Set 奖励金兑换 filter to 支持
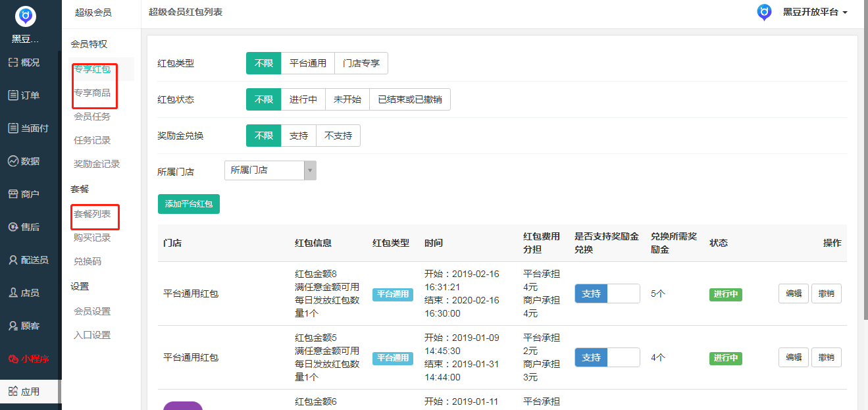868x410 pixels. [x=299, y=136]
